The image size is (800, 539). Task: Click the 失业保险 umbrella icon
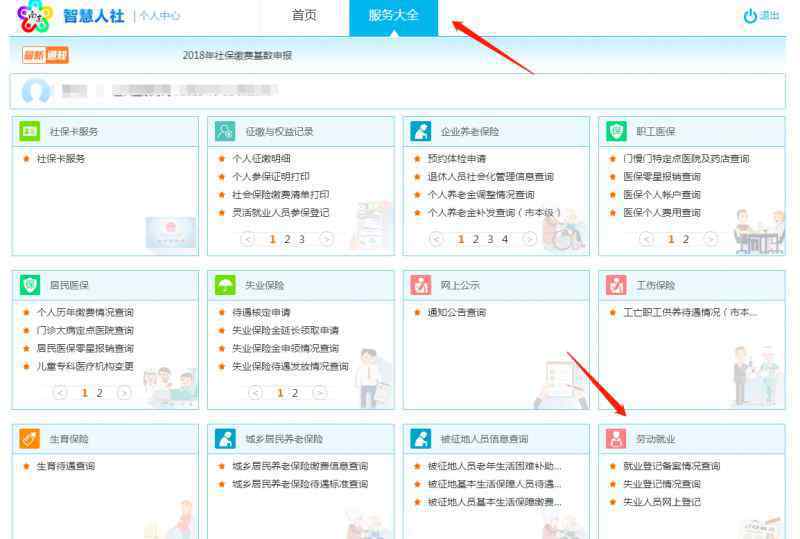click(225, 285)
